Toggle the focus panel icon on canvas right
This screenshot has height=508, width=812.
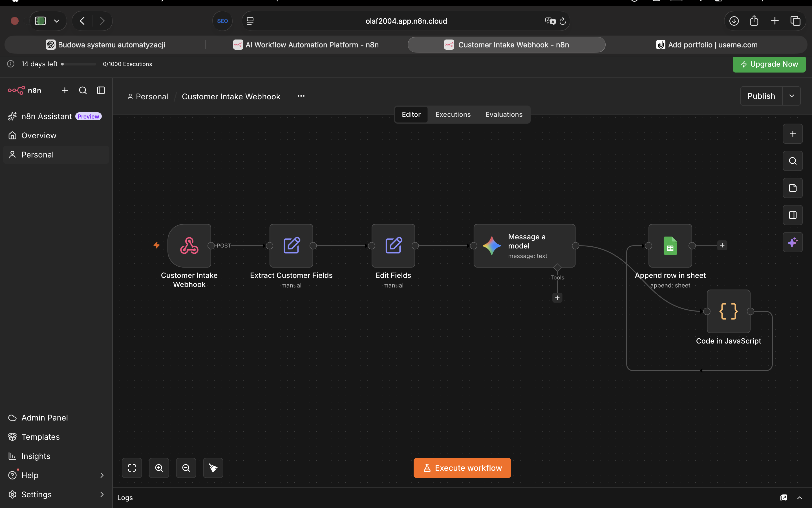click(793, 215)
